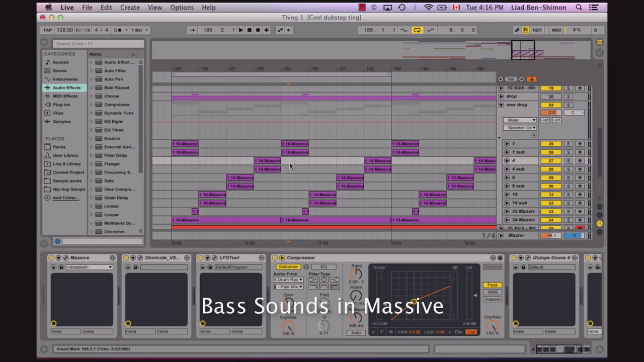The width and height of the screenshot is (644, 362).
Task: Expand the Compressor device in browser list
Action: tap(92, 105)
